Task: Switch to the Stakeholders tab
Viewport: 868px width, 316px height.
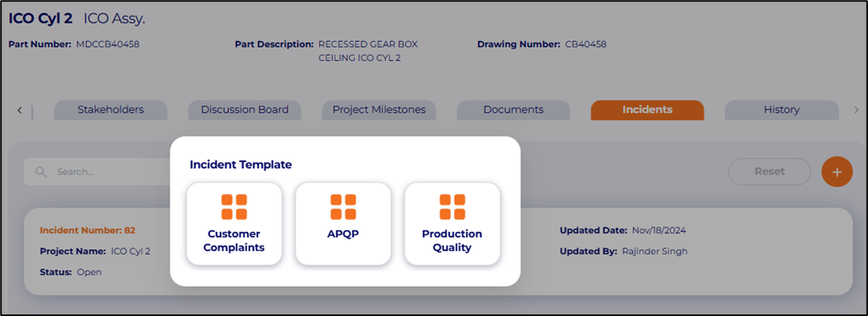Action: 110,110
